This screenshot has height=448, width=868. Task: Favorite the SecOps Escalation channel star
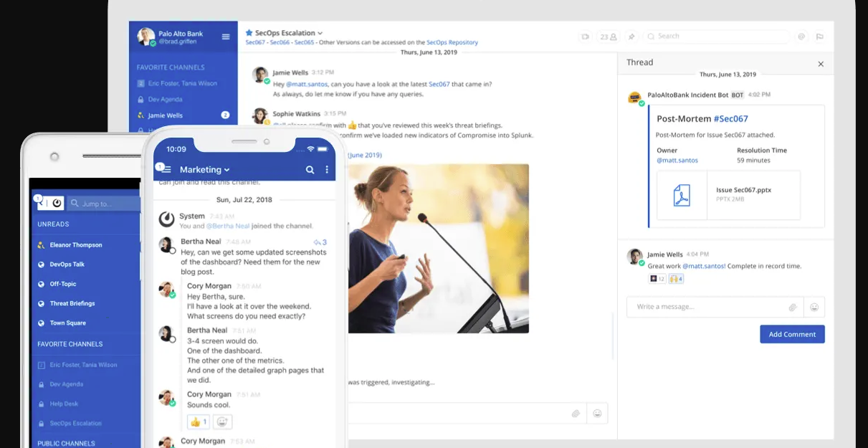click(249, 33)
